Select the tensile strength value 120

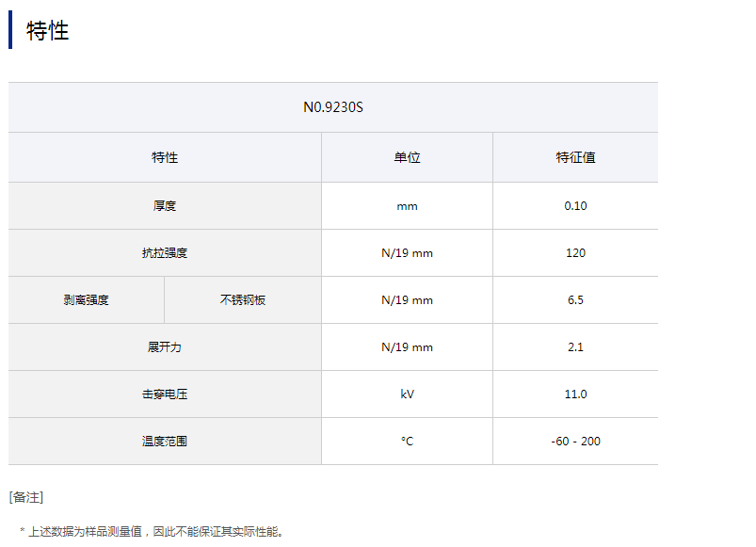[x=575, y=252]
